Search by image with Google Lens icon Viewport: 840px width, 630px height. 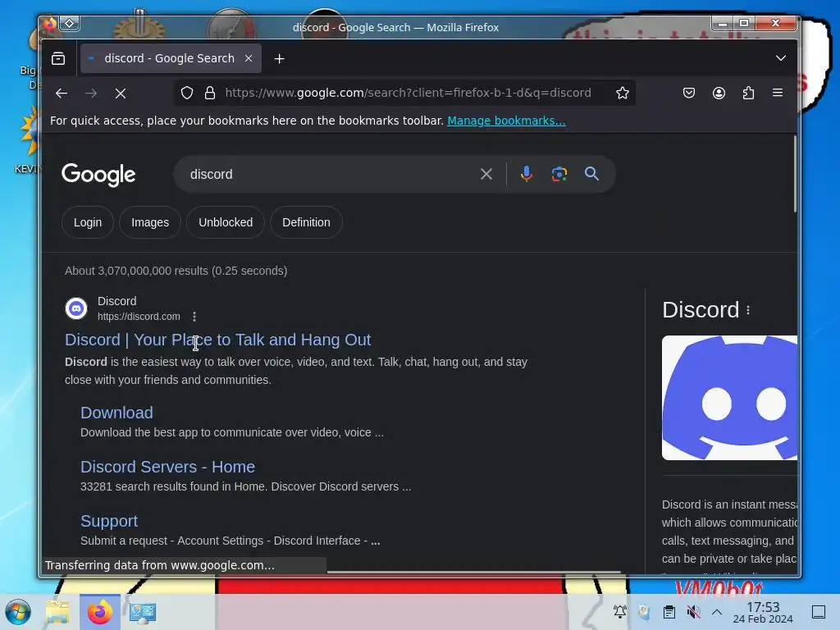click(x=559, y=174)
